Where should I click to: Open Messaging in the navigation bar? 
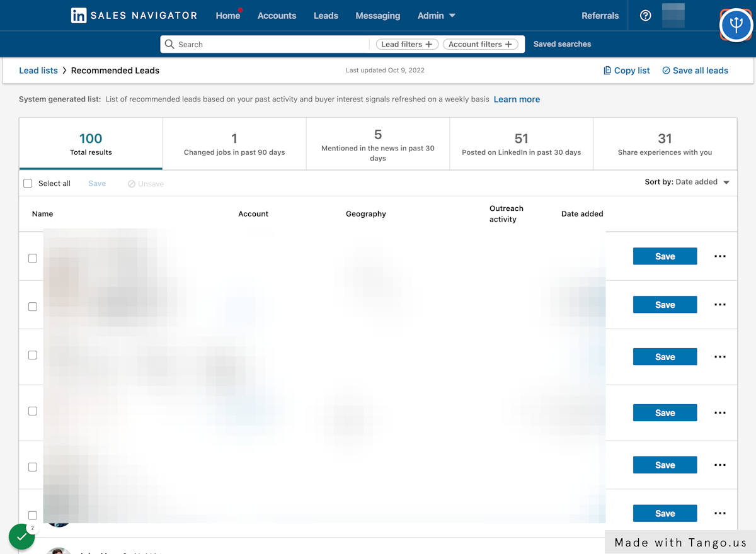click(x=377, y=16)
